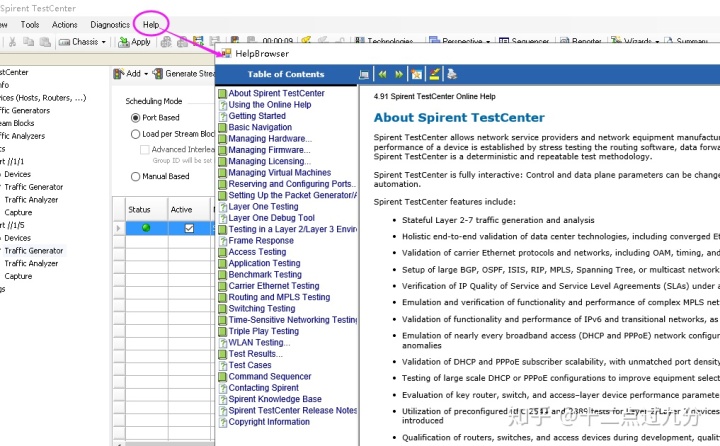
Task: Open the Tools menu
Action: coord(29,25)
